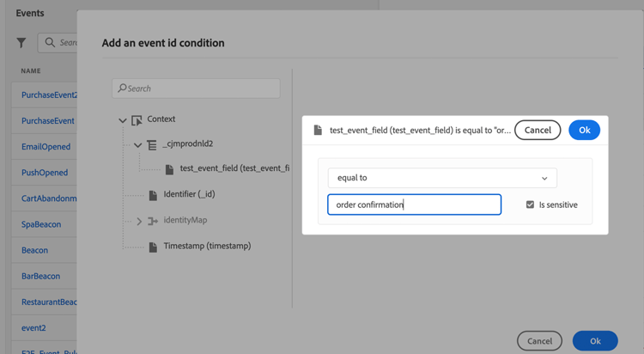
Task: Click the Timestamp field file icon
Action: (x=153, y=247)
